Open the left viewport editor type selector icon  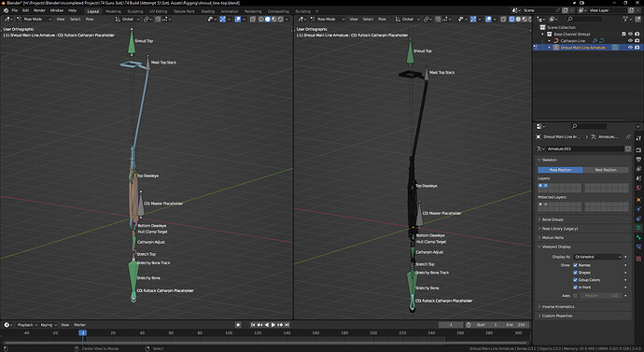[x=8, y=19]
